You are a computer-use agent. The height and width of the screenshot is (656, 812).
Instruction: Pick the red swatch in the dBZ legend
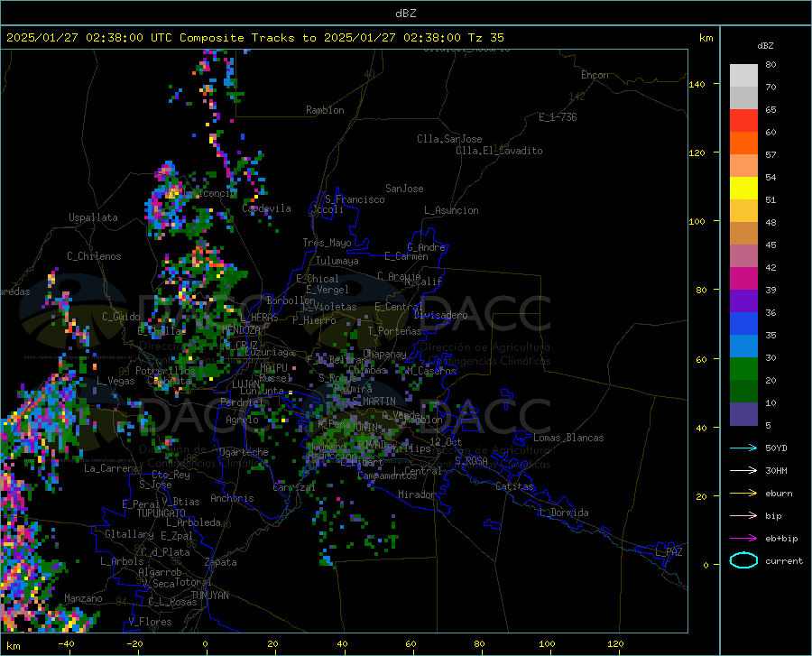tap(743, 121)
